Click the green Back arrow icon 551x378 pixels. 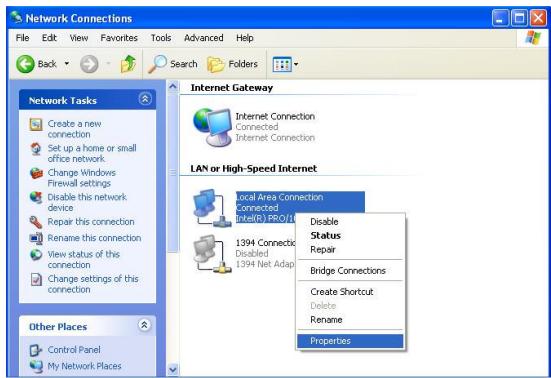[x=25, y=64]
